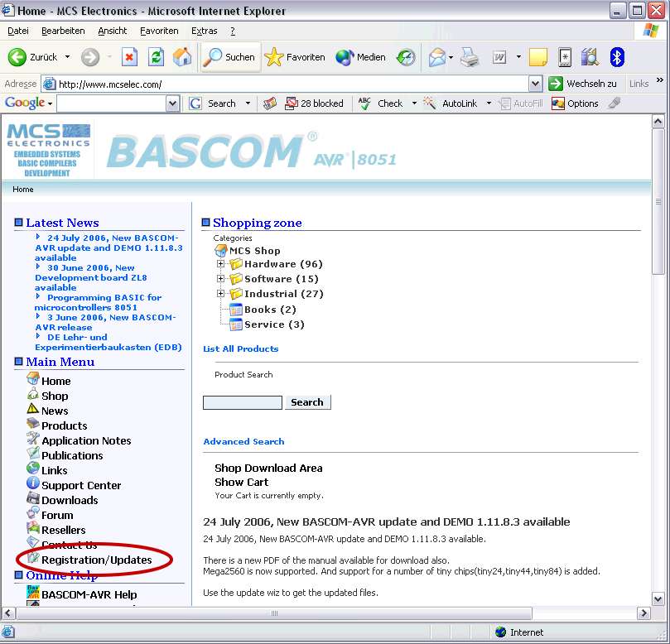Open Favoriten star panel
Image resolution: width=670 pixels, height=644 pixels.
[295, 57]
